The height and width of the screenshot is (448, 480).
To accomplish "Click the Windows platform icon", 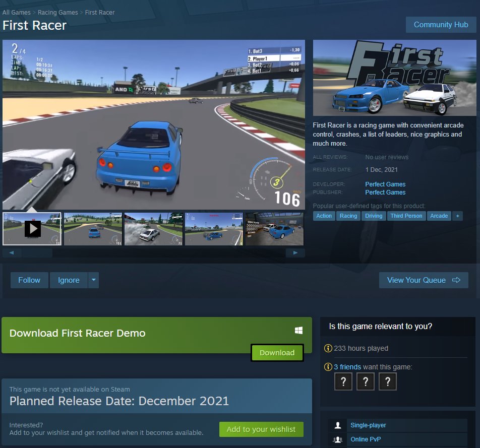I will [299, 330].
